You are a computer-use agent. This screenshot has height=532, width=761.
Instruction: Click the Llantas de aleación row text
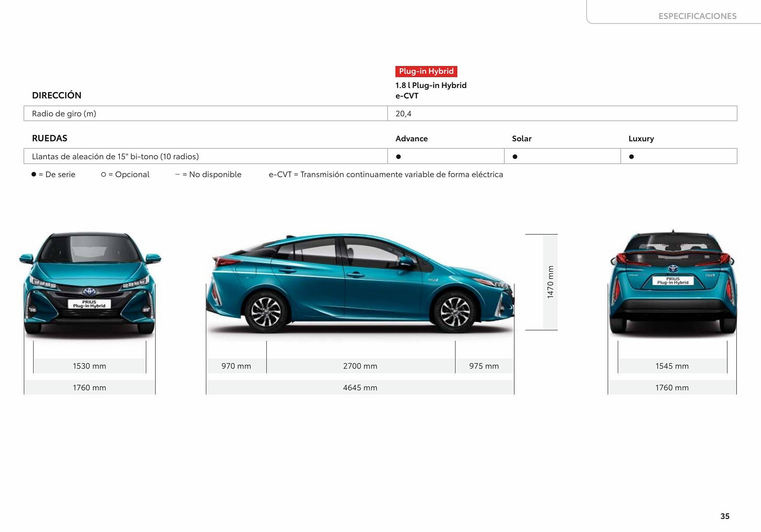click(x=115, y=156)
